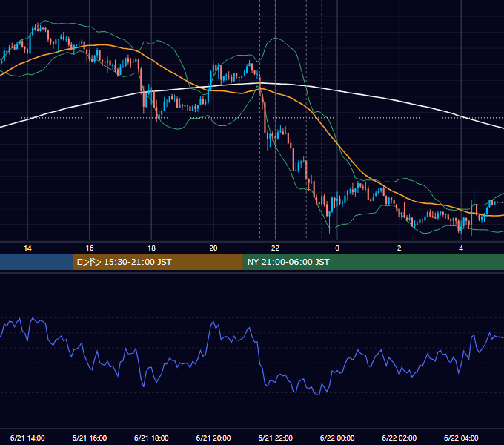Click time axis label 14
Screen dimensions: 504x445
point(27,248)
